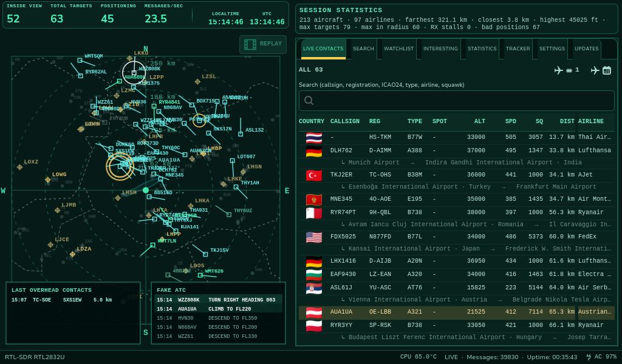Click the Bulgarian flag in EAF9430 row
Screen dimensions: 622x364
pos(314,274)
